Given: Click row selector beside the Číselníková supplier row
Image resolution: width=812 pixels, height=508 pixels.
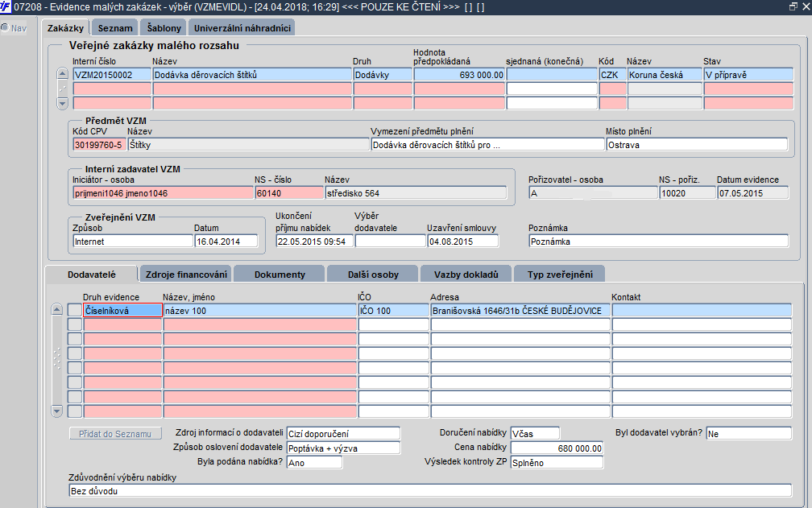Looking at the screenshot, I should (x=75, y=310).
